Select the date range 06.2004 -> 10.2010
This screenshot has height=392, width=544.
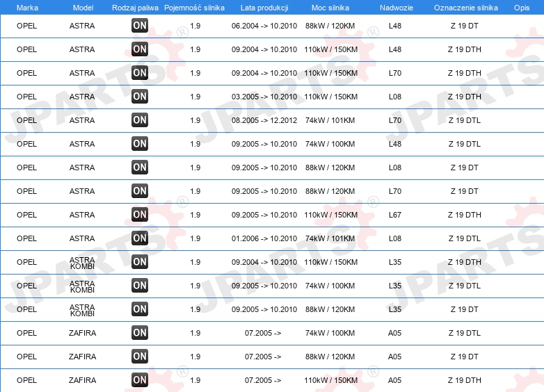264,26
